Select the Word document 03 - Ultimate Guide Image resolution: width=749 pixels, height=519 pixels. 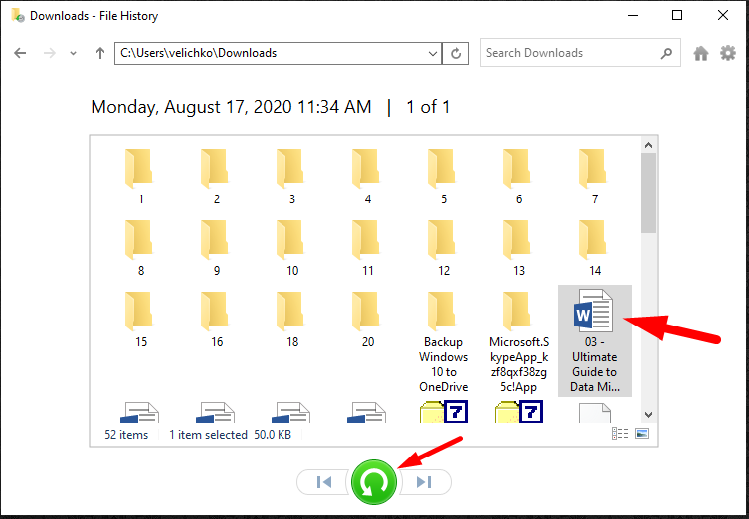[594, 340]
